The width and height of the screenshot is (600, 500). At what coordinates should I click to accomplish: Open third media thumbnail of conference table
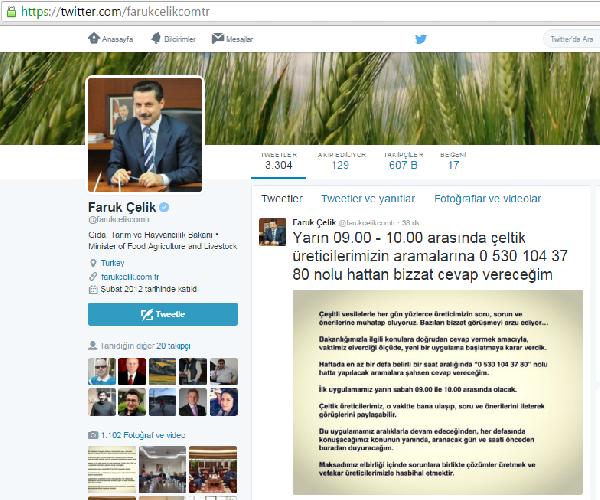[213, 469]
